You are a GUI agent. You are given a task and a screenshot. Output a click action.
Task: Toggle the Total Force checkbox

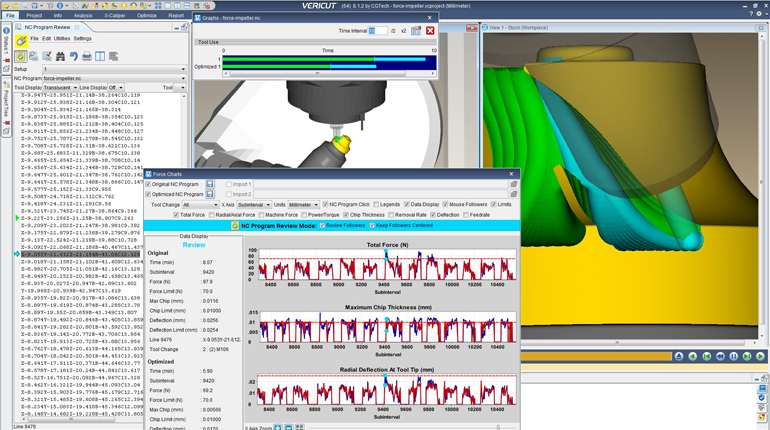(177, 214)
